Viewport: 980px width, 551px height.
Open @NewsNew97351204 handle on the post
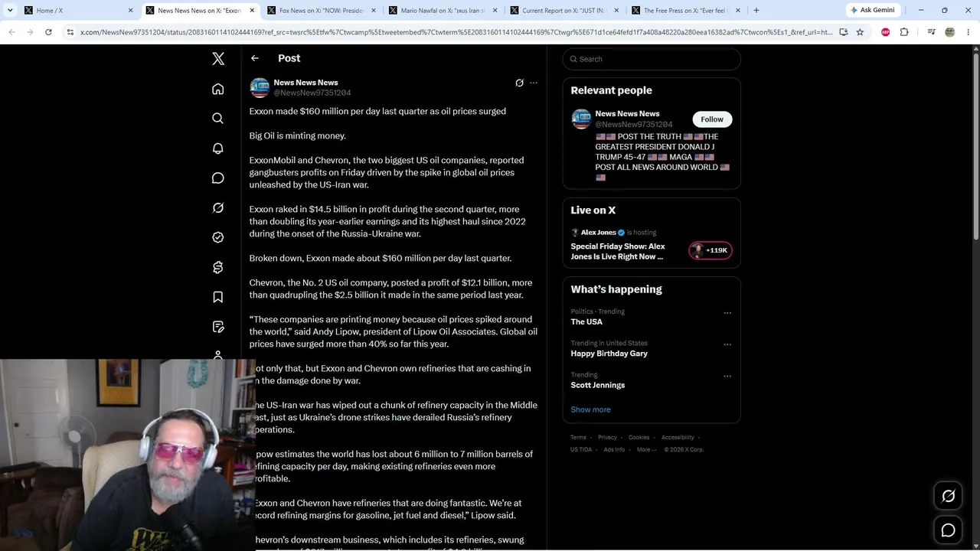coord(312,93)
